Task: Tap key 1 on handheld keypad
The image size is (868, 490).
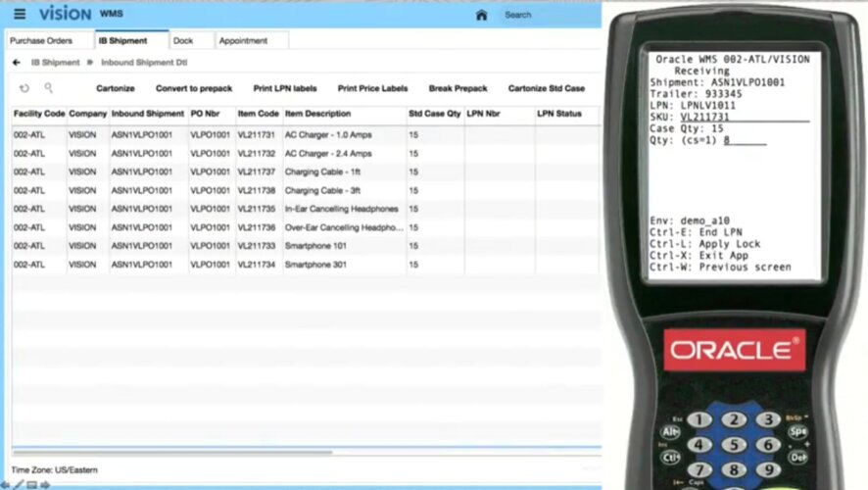Action: pos(699,420)
